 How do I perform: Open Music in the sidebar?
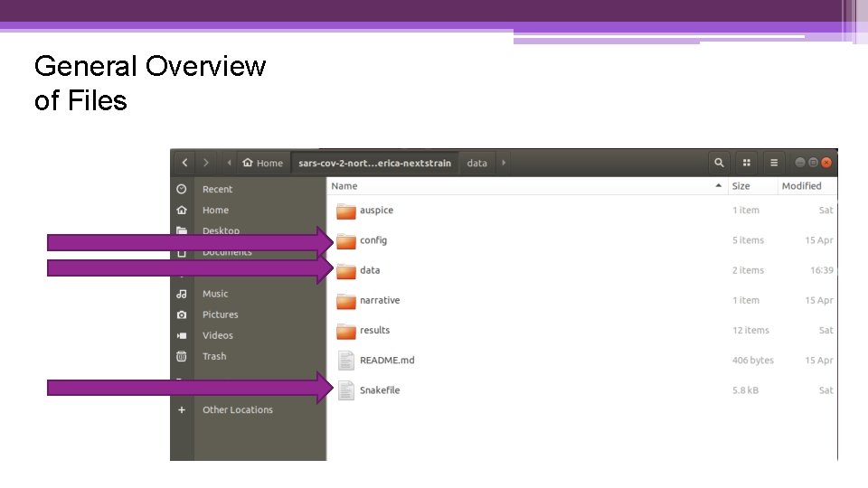click(x=215, y=294)
